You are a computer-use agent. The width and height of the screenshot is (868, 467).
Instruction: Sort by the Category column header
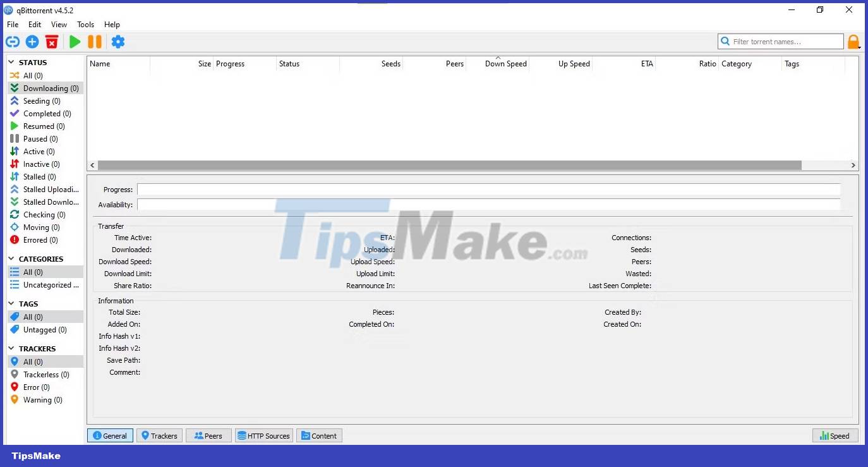(750, 64)
